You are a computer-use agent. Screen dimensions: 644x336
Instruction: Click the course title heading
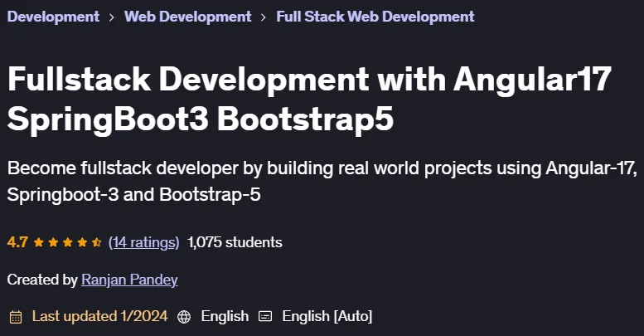click(x=309, y=99)
